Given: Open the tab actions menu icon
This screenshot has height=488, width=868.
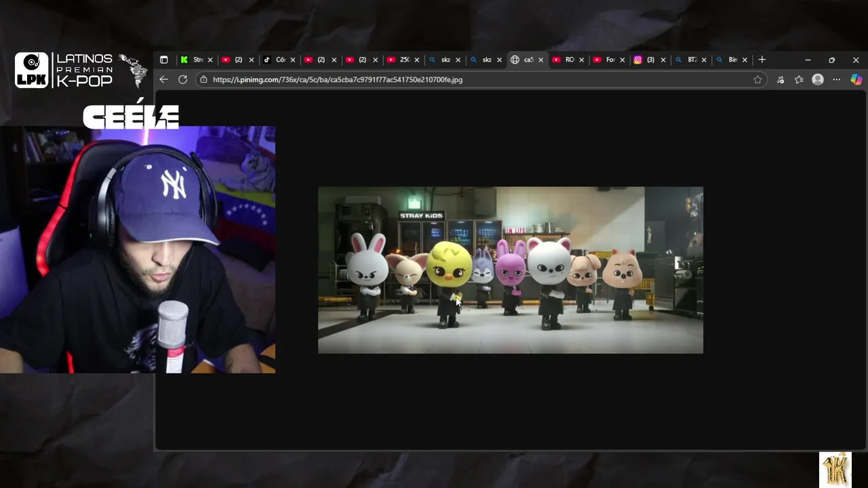Looking at the screenshot, I should pyautogui.click(x=163, y=60).
